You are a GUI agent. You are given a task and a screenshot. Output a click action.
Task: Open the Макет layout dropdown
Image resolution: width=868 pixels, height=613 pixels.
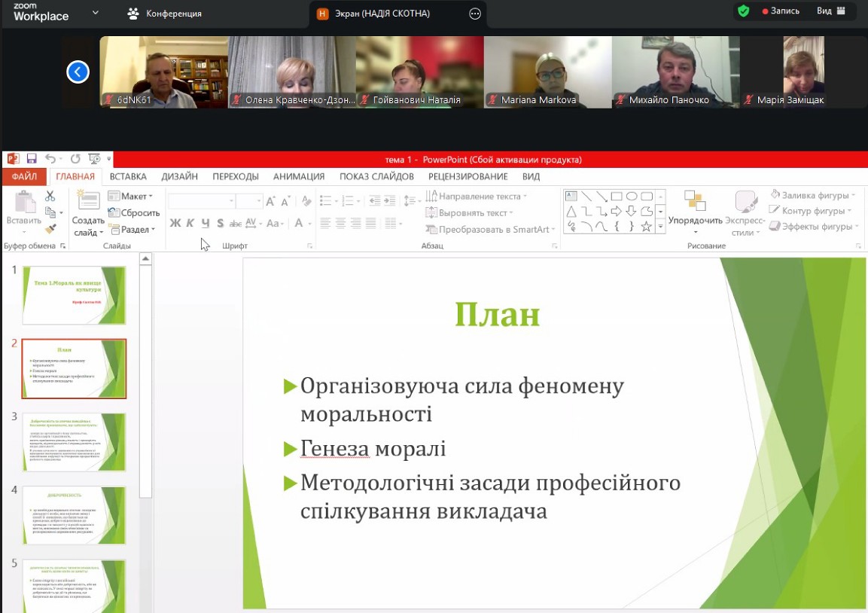(131, 197)
